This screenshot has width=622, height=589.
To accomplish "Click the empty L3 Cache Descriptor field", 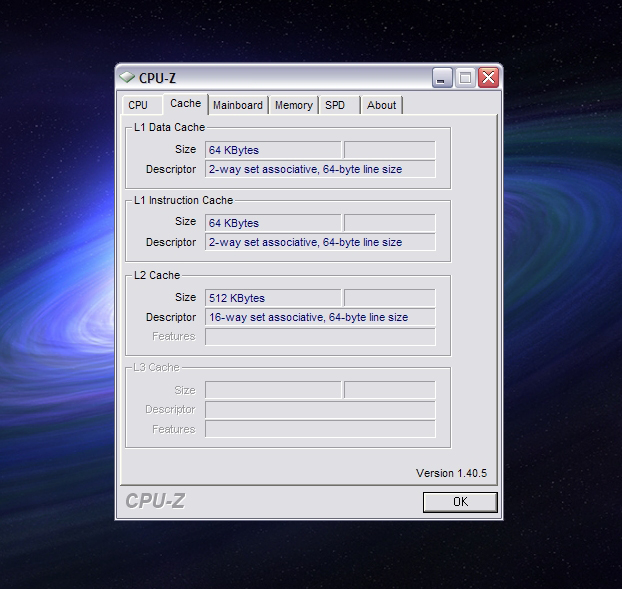I will point(320,410).
